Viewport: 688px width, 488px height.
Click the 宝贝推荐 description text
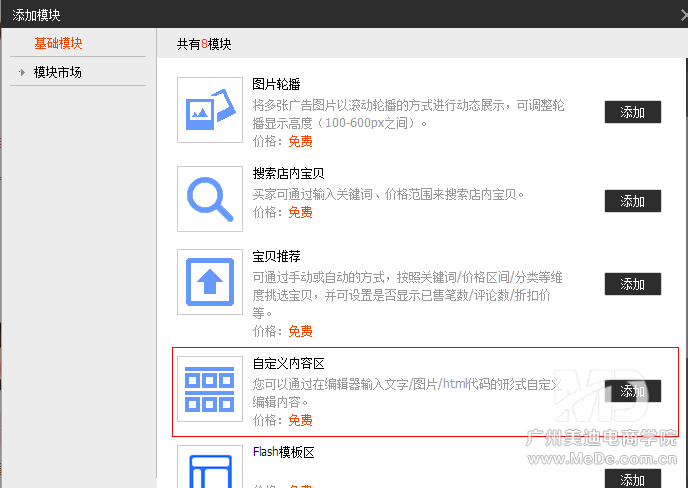[408, 295]
